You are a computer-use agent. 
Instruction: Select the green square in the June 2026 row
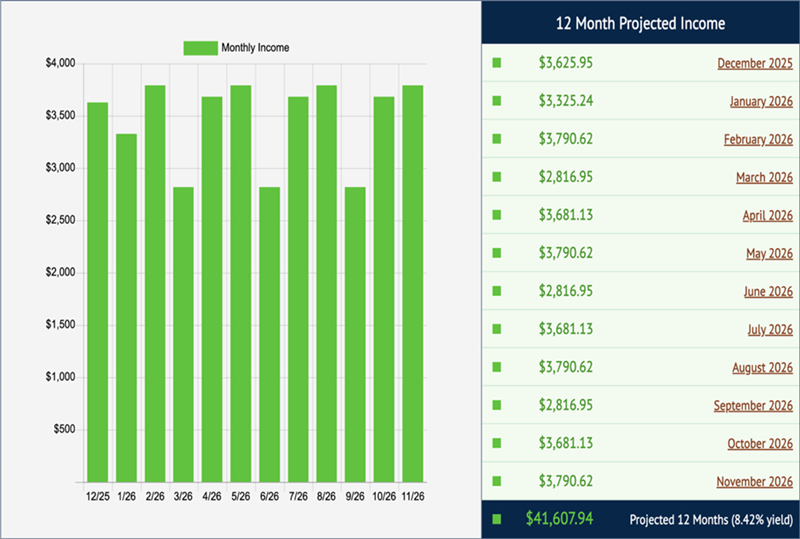(497, 292)
